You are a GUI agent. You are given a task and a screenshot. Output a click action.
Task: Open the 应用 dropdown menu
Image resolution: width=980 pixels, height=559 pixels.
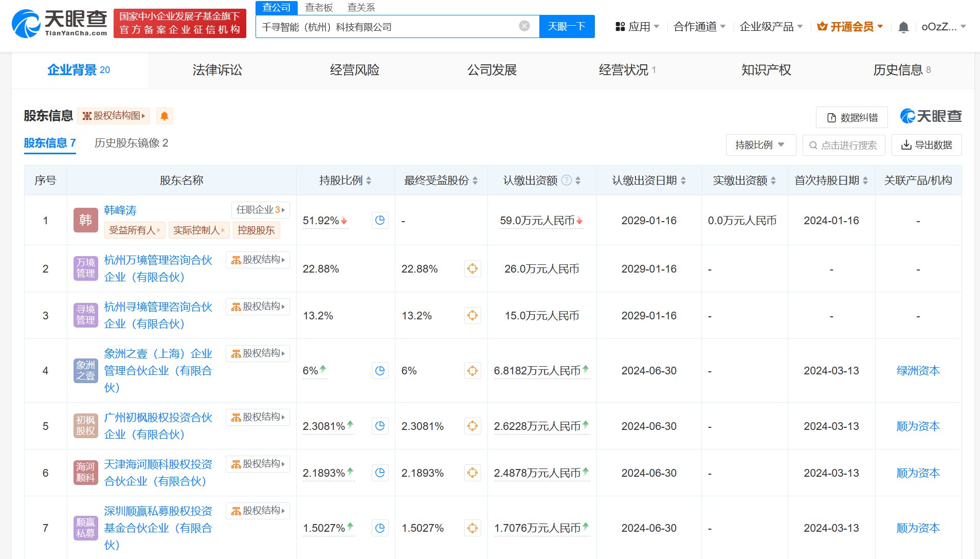tap(637, 27)
